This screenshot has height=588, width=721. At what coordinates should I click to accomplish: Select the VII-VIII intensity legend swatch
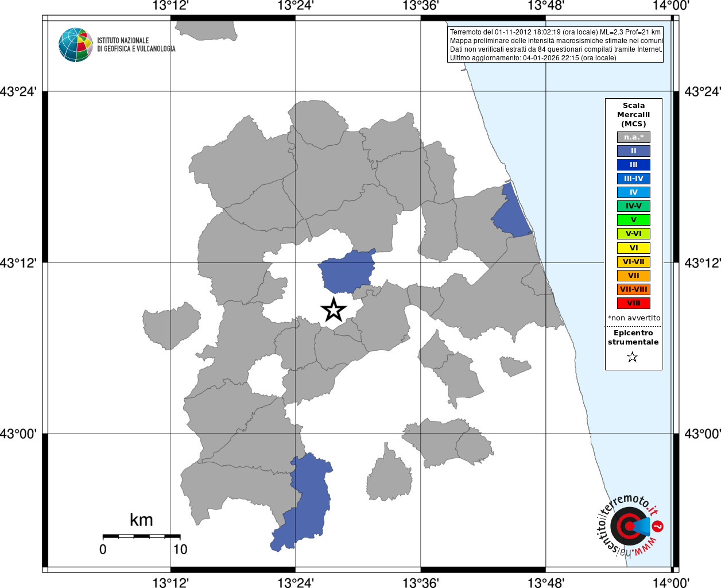click(634, 289)
